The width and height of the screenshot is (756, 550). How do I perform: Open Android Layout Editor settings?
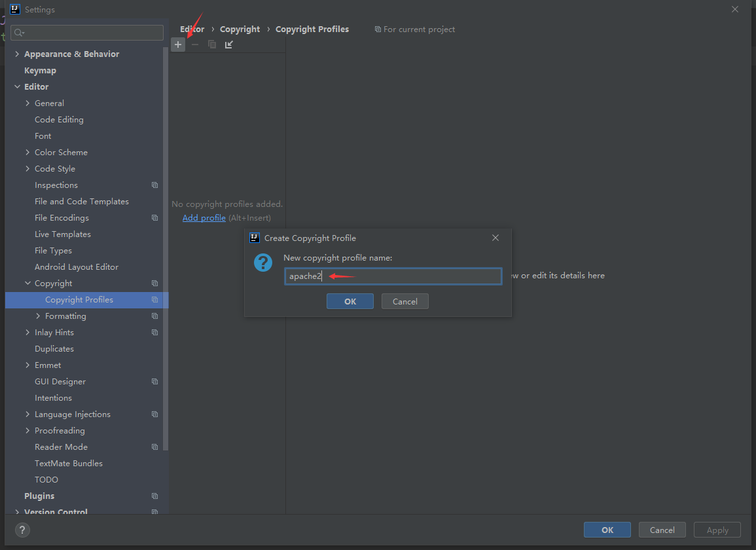pyautogui.click(x=76, y=266)
